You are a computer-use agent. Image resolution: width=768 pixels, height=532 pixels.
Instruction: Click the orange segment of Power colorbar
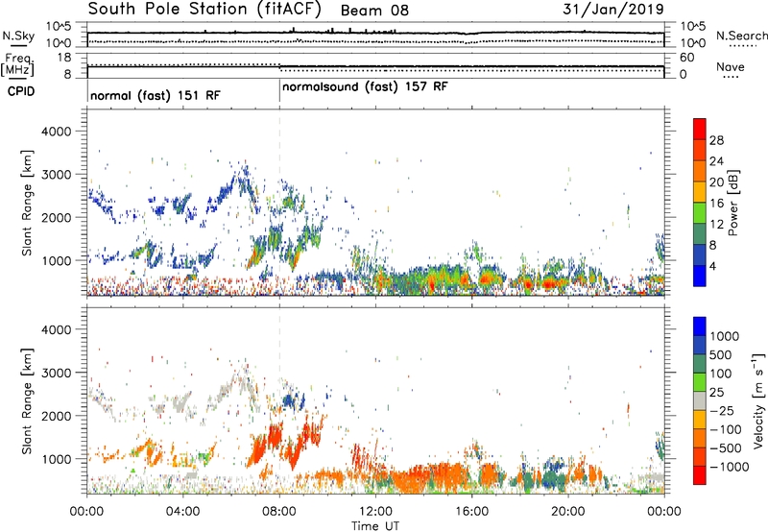[700, 171]
